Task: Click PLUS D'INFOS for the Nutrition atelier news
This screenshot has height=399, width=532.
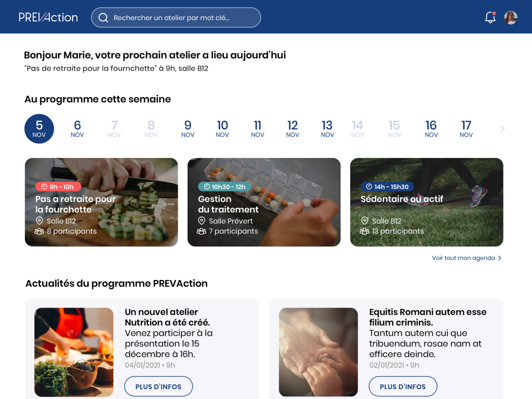Action: (158, 387)
